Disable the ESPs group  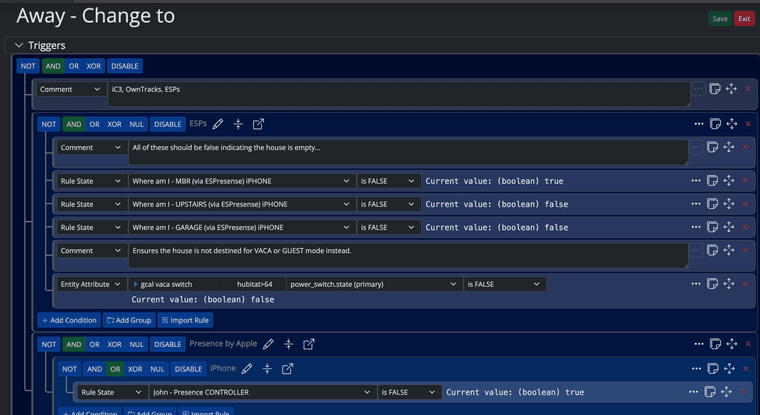[168, 124]
